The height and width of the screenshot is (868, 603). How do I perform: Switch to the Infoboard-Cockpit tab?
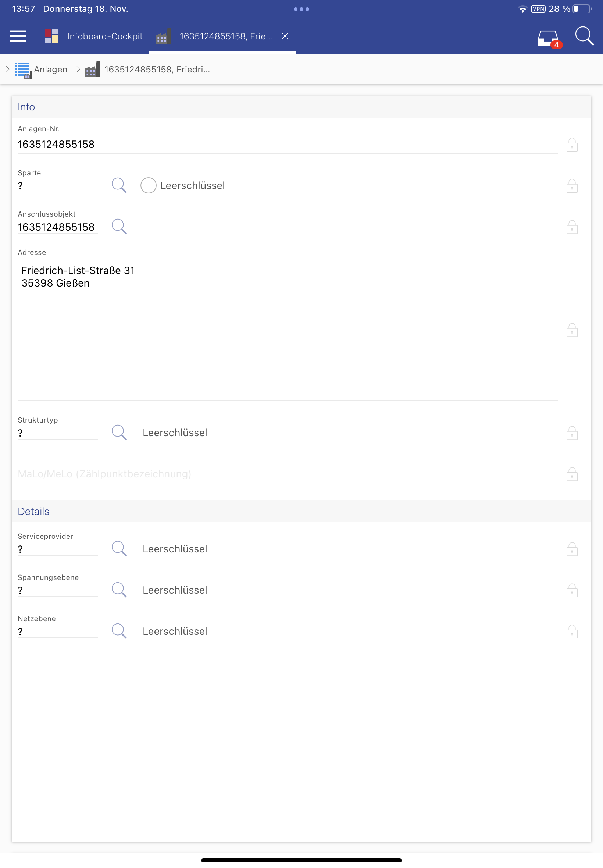click(x=105, y=36)
